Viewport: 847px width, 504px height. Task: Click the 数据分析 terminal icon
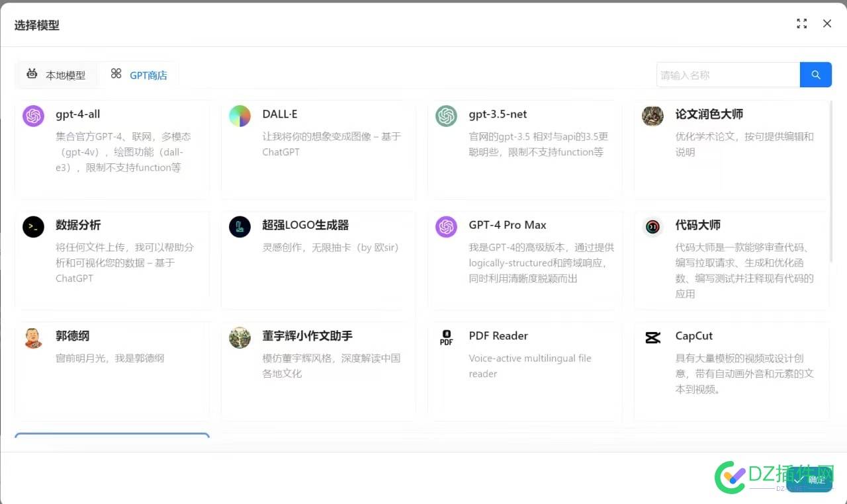[x=33, y=227]
